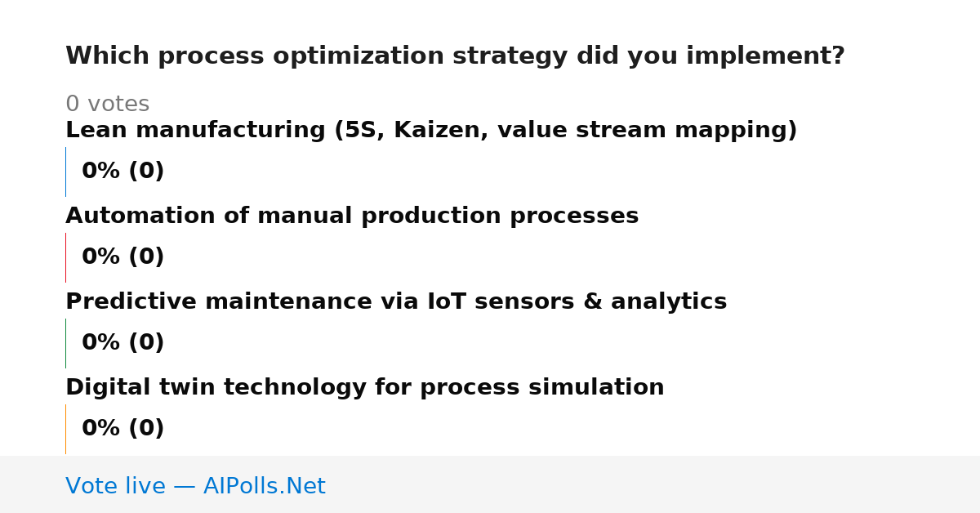Click 'AIPolls.Net' text in footer
The width and height of the screenshot is (980, 513).
point(265,487)
